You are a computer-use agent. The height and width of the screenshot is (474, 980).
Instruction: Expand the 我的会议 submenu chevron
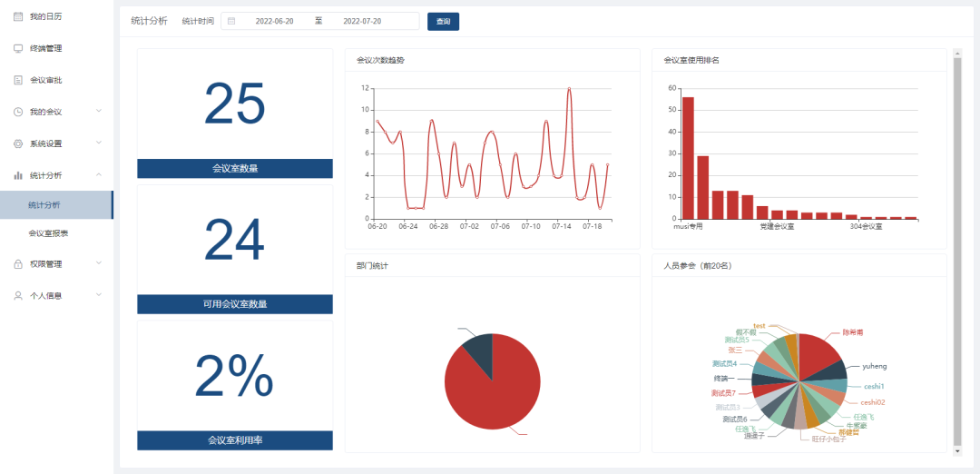click(99, 112)
